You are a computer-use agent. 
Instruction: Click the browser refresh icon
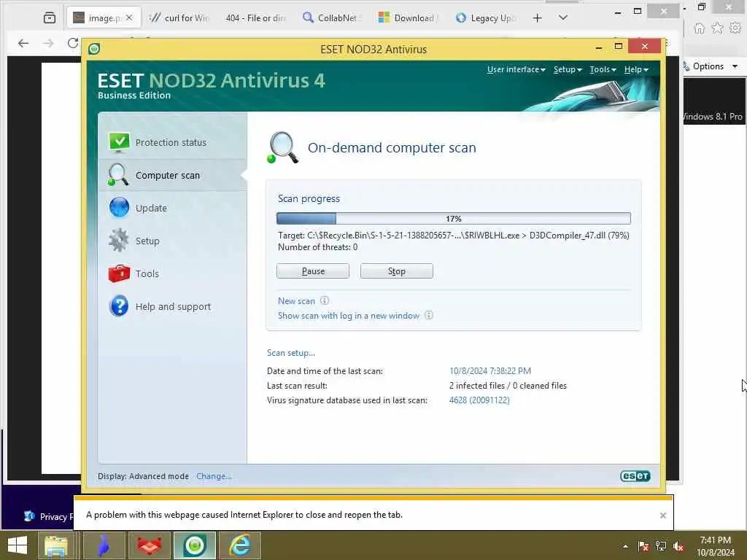click(x=73, y=43)
